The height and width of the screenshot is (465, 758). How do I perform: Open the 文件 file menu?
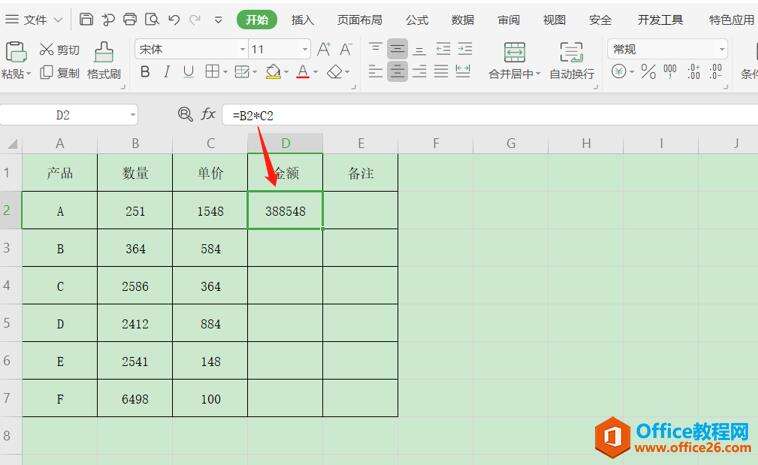coord(34,20)
